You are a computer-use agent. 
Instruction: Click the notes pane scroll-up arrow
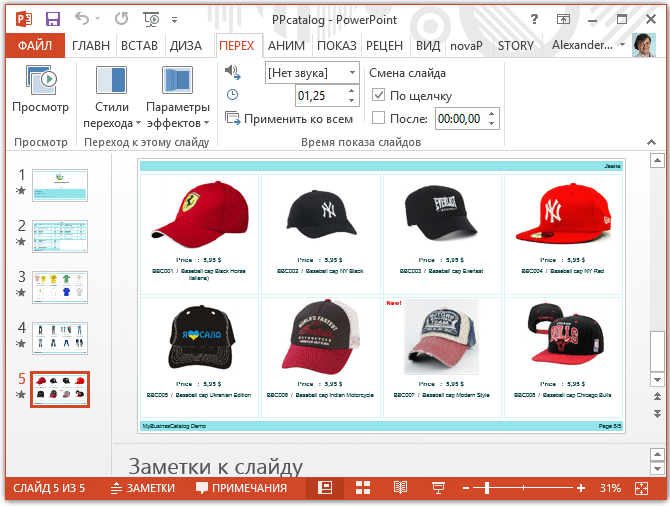[x=657, y=454]
